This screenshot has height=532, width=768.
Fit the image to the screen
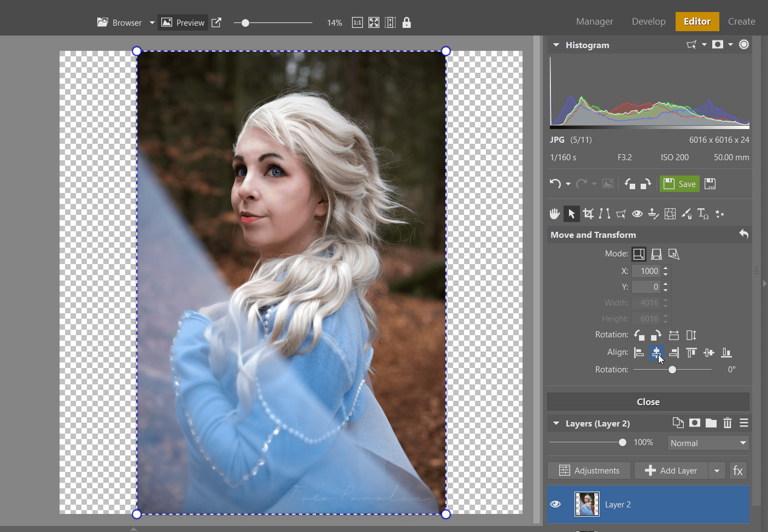click(x=374, y=22)
